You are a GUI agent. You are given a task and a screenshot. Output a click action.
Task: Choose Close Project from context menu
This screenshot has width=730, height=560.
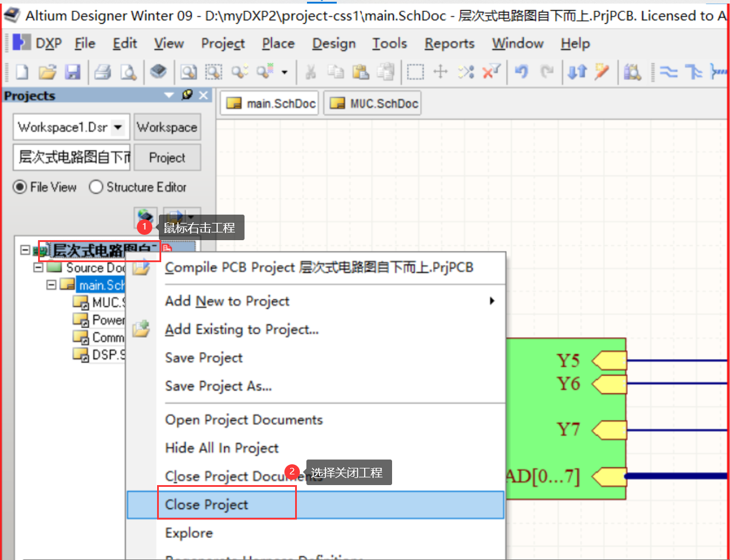tap(315, 505)
